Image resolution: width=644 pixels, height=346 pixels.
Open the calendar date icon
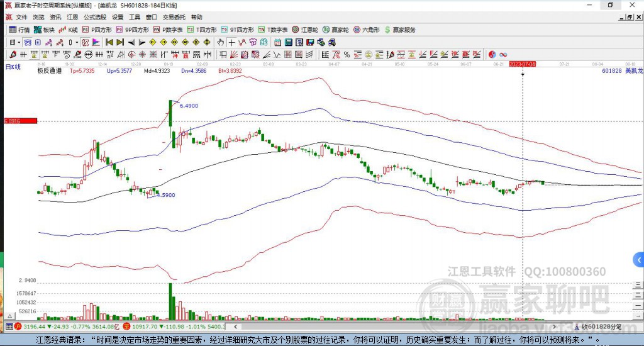pyautogui.click(x=277, y=42)
